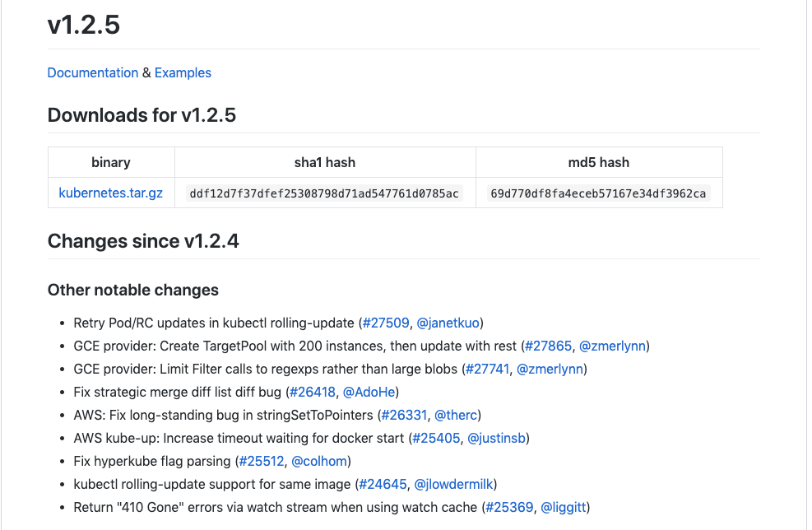
Task: Visit @justinsb profile link
Action: (496, 439)
